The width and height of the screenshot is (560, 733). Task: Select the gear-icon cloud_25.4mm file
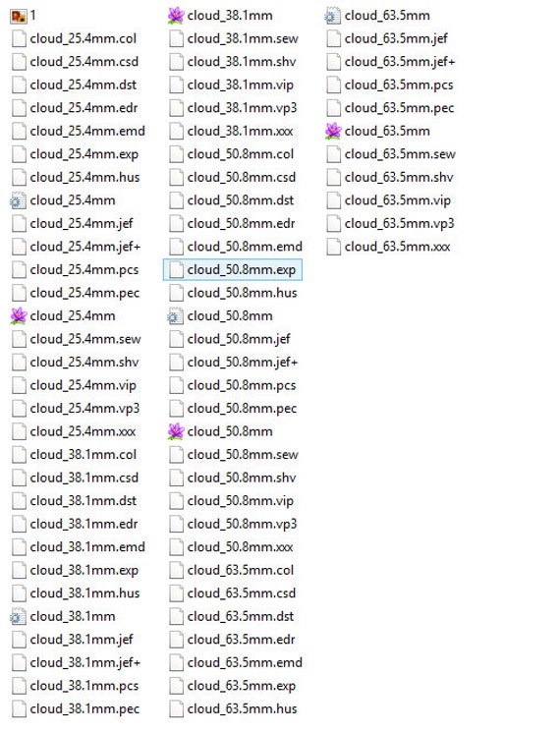click(x=64, y=200)
